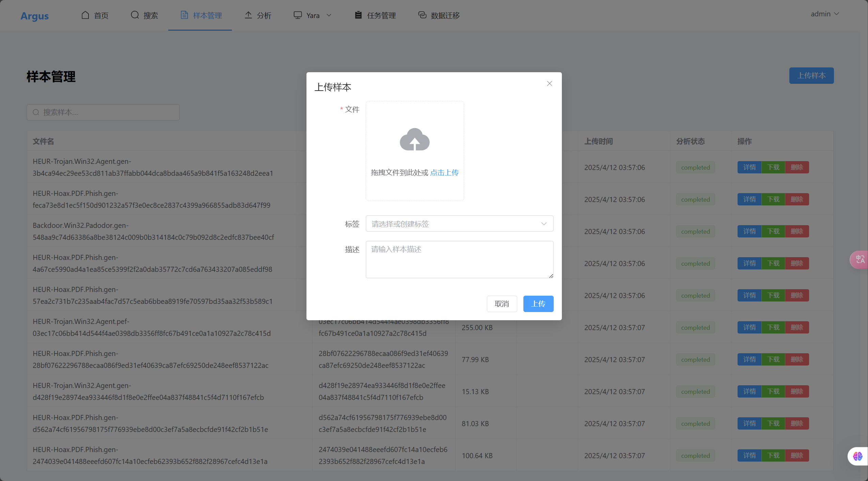Click the 搜索样本 search field
The image size is (868, 481).
103,112
